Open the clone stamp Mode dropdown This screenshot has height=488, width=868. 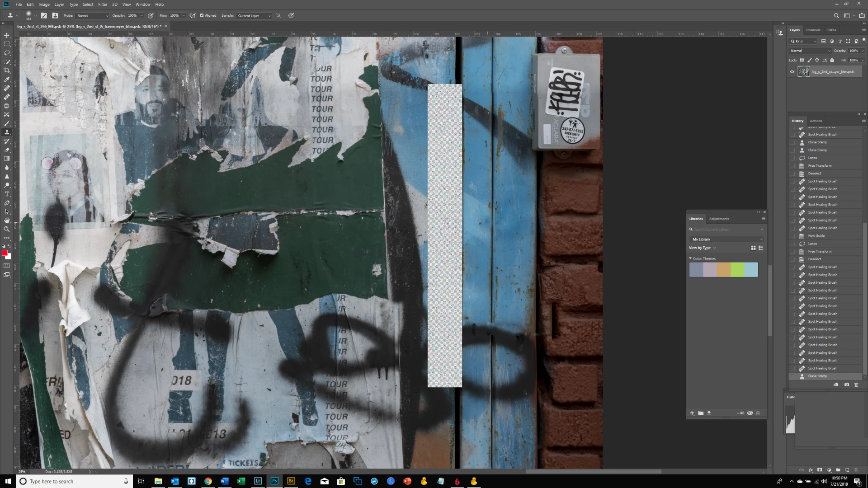[93, 15]
